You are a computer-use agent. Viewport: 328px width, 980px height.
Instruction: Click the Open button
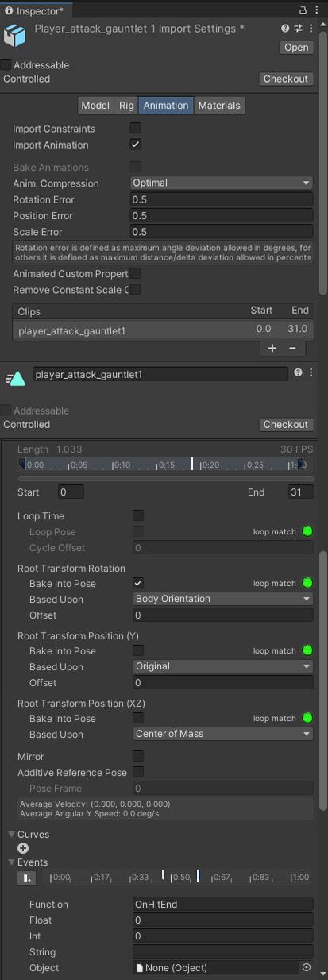(x=296, y=48)
